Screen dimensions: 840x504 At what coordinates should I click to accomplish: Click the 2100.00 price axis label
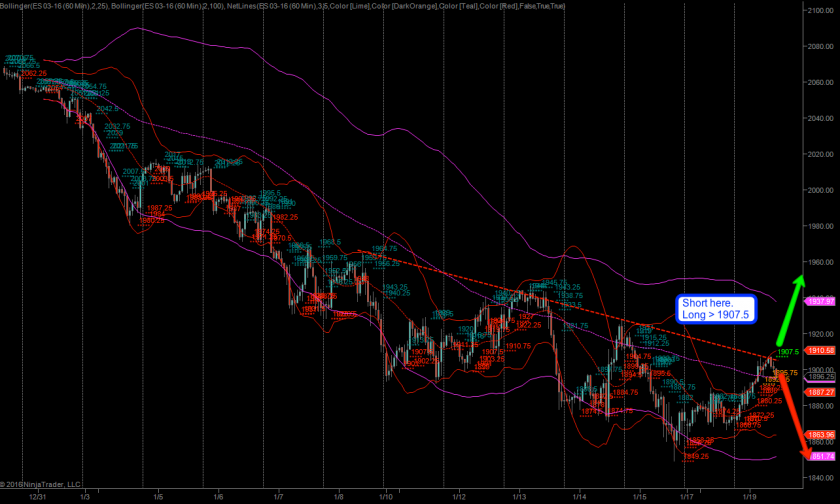(x=820, y=11)
